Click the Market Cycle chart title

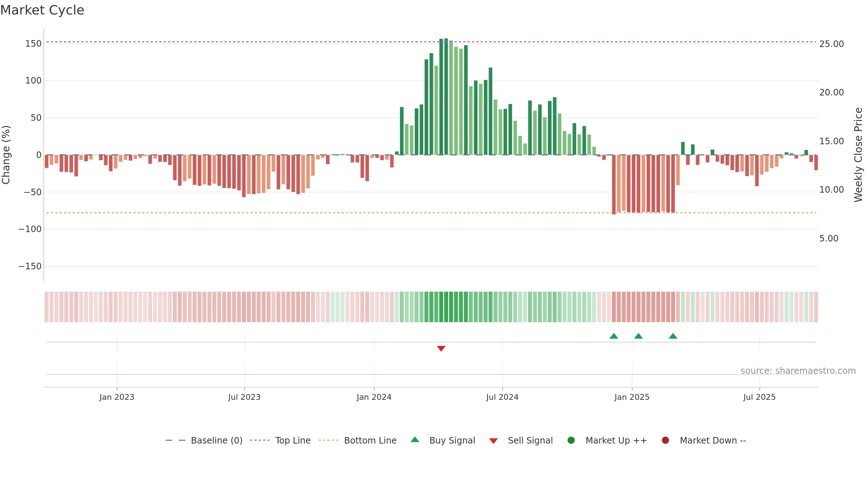coord(42,10)
